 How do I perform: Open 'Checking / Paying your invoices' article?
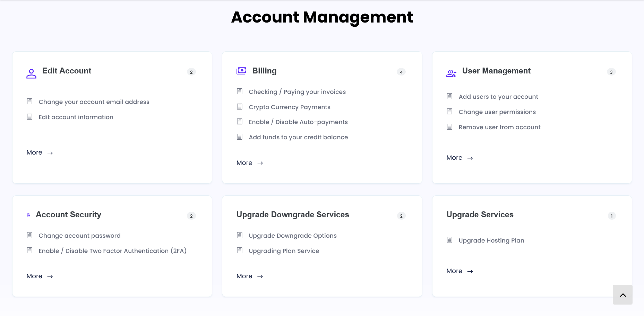coord(297,92)
